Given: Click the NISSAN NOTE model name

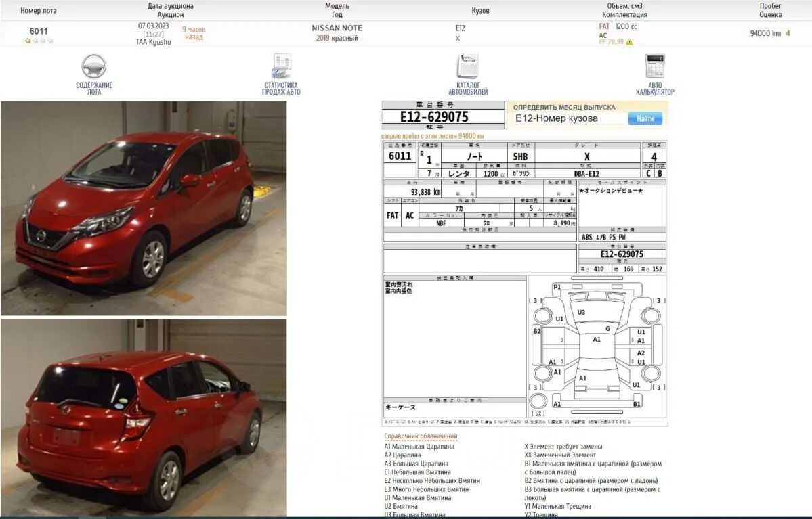Looking at the screenshot, I should coord(337,28).
